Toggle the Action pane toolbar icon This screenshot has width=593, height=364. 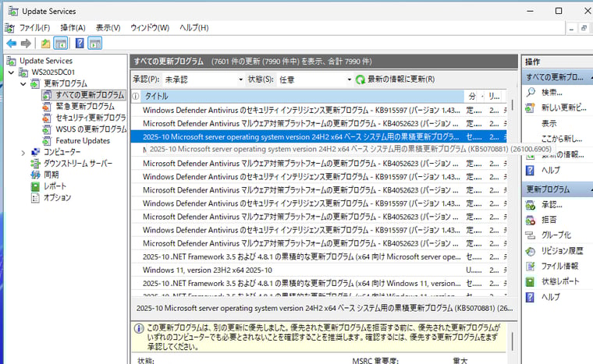click(95, 44)
